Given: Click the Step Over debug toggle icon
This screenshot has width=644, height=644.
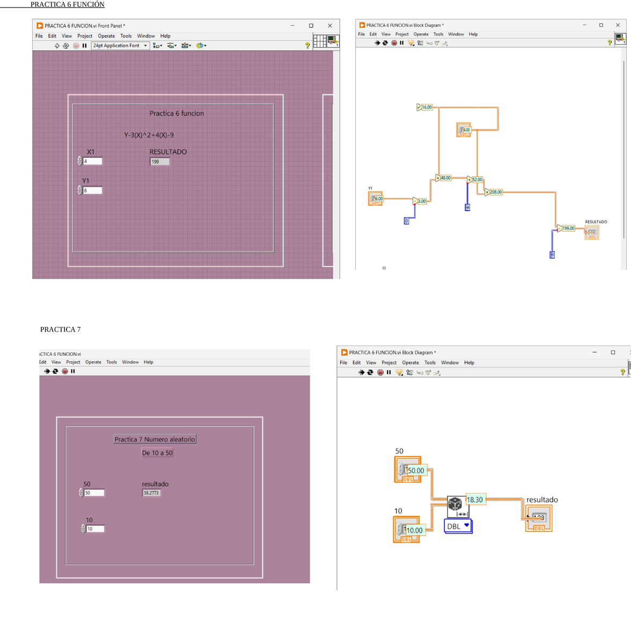Looking at the screenshot, I should click(437, 43).
